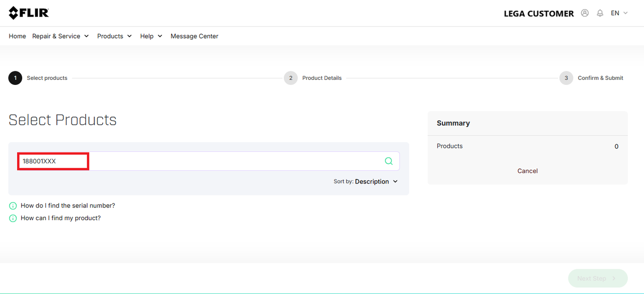Screen dimensions: 644x294
Task: Click the serial number search field
Action: tap(201, 161)
